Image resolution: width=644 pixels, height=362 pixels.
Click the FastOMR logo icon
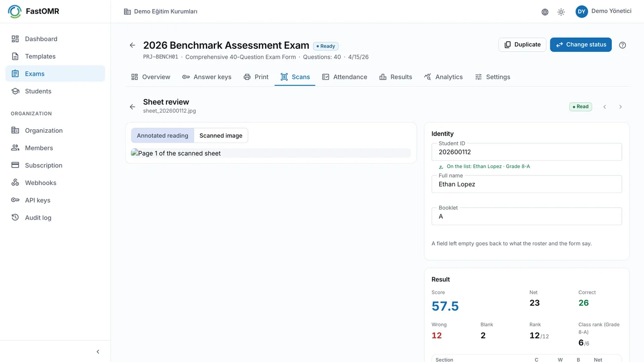(x=15, y=11)
